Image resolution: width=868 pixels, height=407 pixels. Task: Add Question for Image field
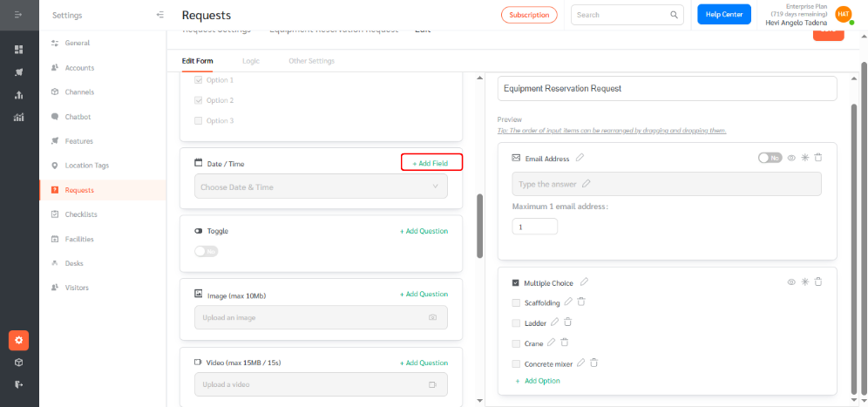click(424, 294)
